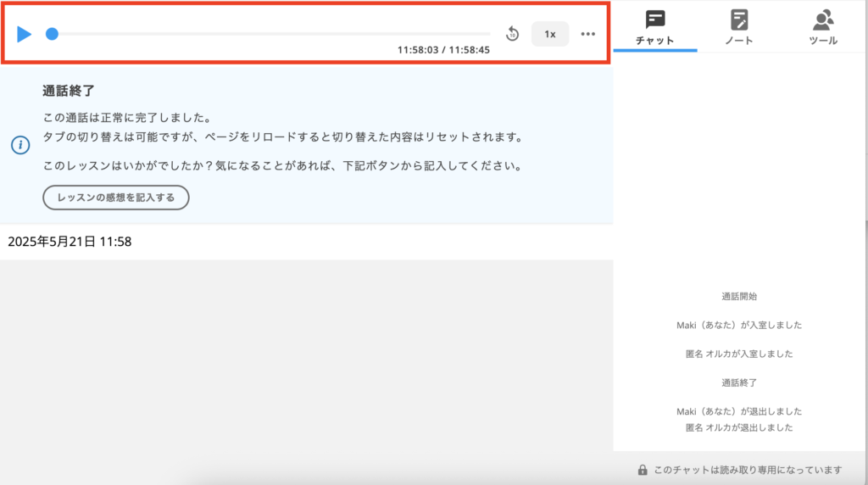Play the lesson recording
The image size is (868, 485).
(x=25, y=34)
